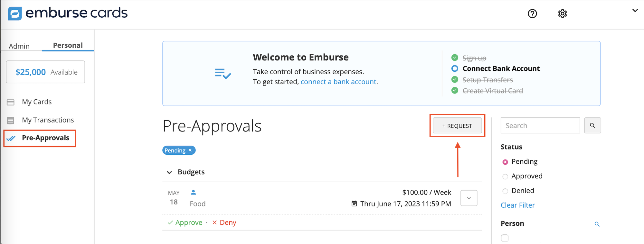The height and width of the screenshot is (244, 644).
Task: Click the connect a bank account link
Action: click(x=338, y=82)
